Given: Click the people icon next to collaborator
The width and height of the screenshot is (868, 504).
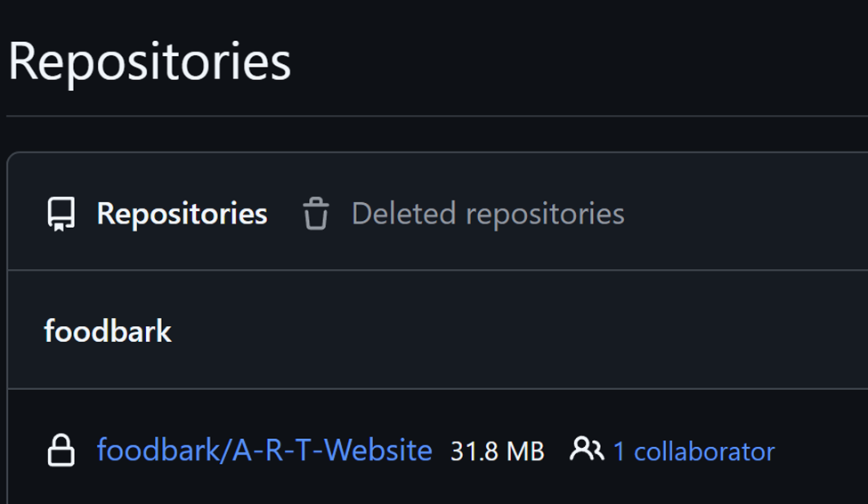Looking at the screenshot, I should (x=587, y=450).
